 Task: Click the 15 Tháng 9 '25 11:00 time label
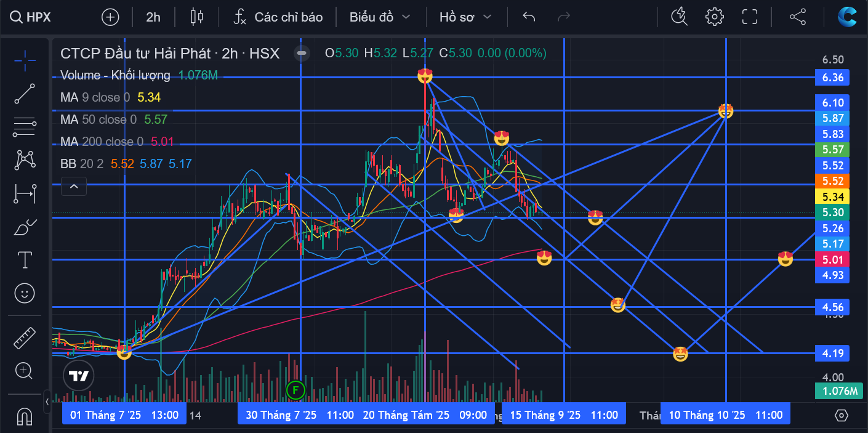point(564,415)
